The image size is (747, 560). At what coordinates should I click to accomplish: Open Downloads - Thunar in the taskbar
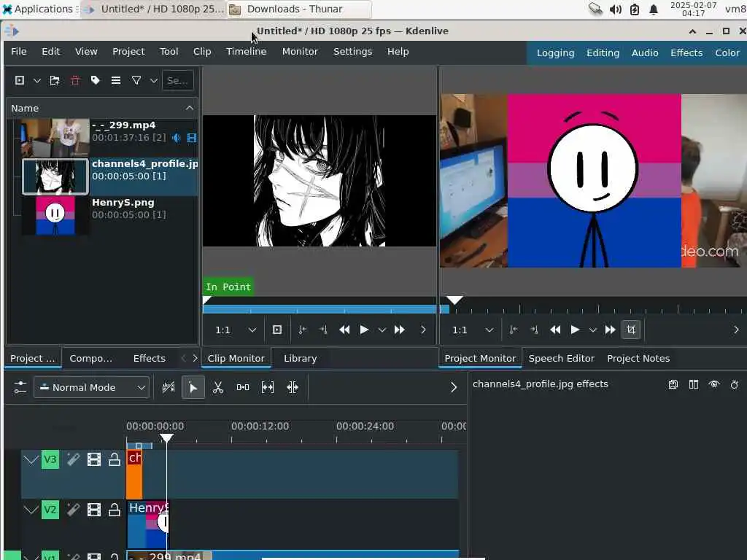299,9
